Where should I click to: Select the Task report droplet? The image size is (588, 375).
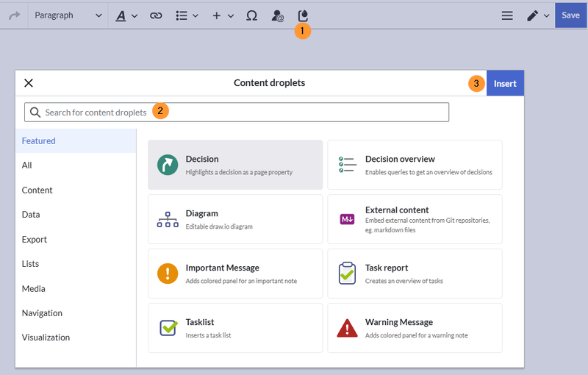coord(415,274)
